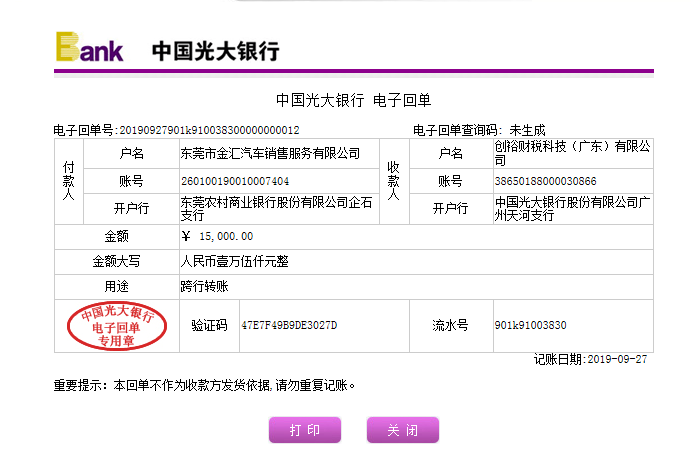Click the 付款人 vertical label cell
This screenshot has height=460, width=691.
coord(69,182)
